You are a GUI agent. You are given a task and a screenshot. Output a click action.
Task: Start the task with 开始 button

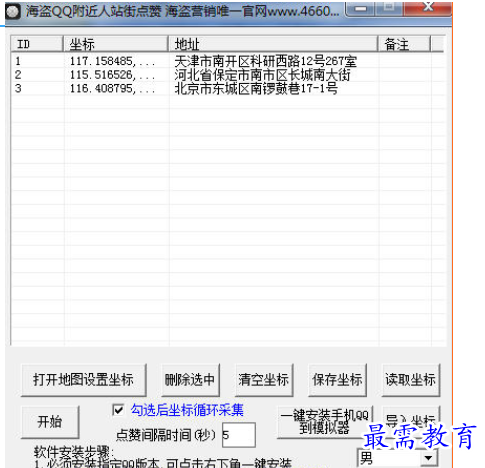pos(50,422)
